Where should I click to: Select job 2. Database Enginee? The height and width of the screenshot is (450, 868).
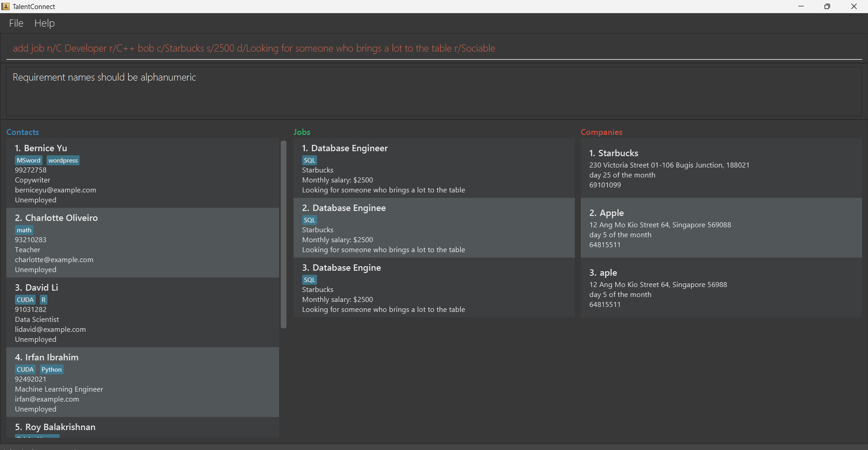(x=434, y=228)
